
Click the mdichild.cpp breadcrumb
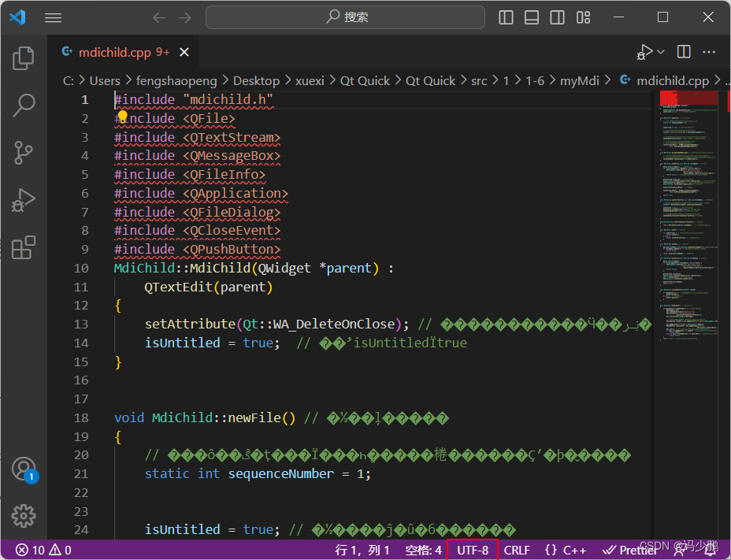coord(664,80)
